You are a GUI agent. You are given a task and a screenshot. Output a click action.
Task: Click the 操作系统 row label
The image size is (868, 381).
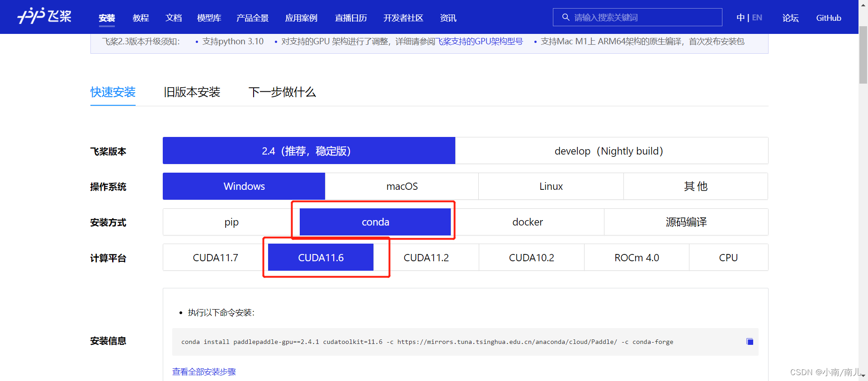click(108, 187)
